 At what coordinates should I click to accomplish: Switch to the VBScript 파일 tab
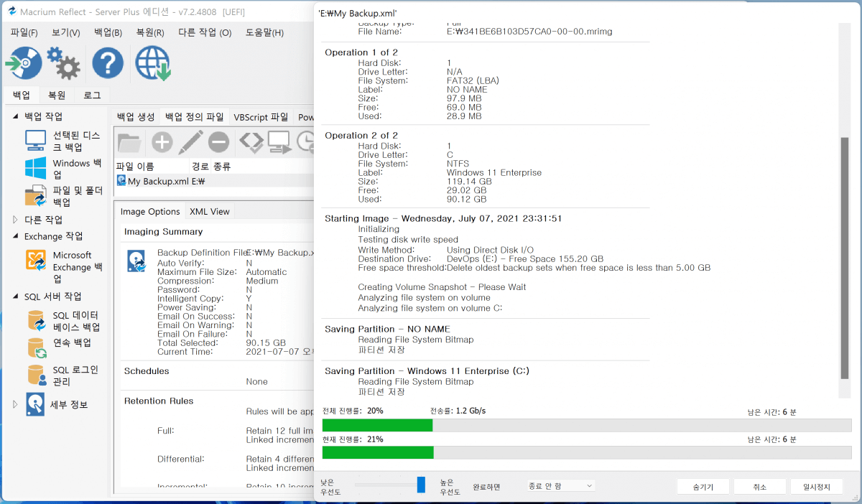pyautogui.click(x=261, y=117)
